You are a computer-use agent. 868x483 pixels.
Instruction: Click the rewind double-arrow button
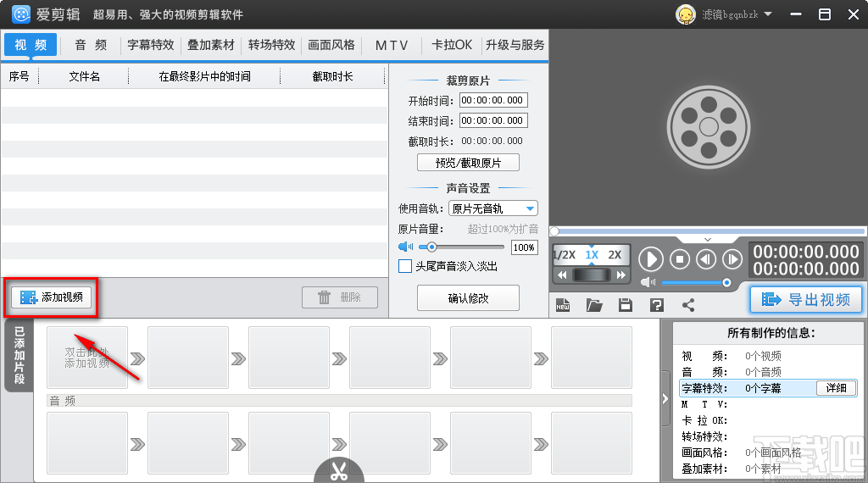tap(562, 275)
